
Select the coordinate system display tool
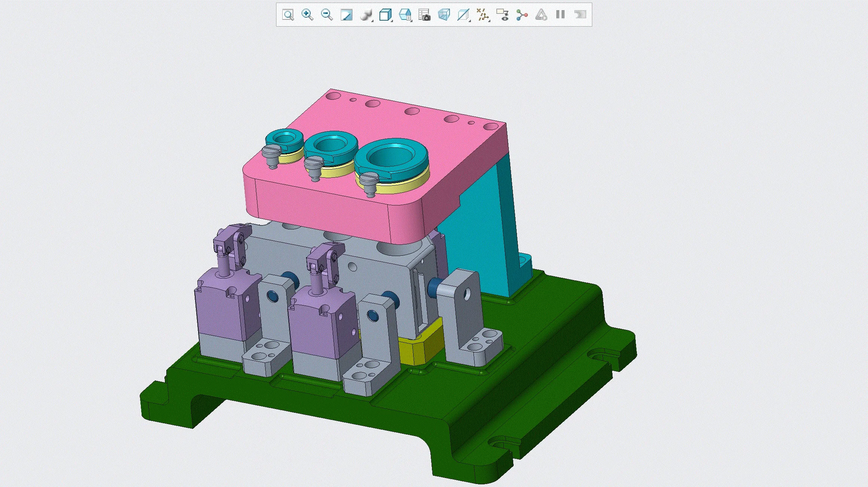click(483, 15)
